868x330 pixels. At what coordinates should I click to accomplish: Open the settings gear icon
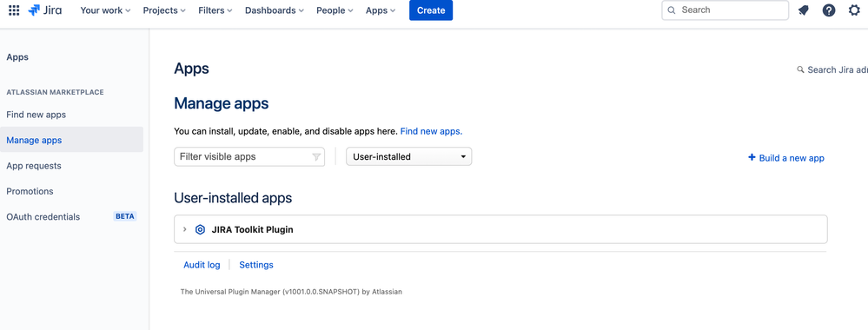[x=855, y=10]
